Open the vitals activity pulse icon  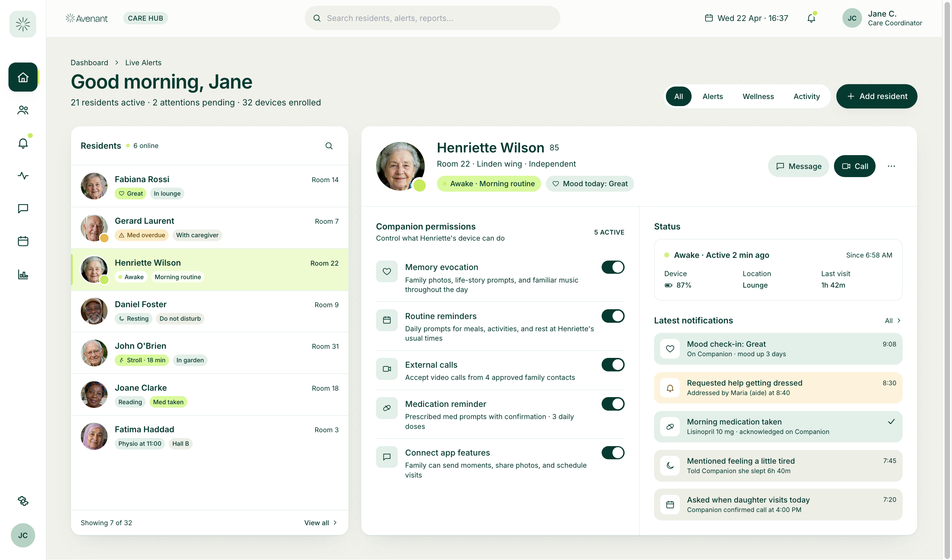coord(23,176)
